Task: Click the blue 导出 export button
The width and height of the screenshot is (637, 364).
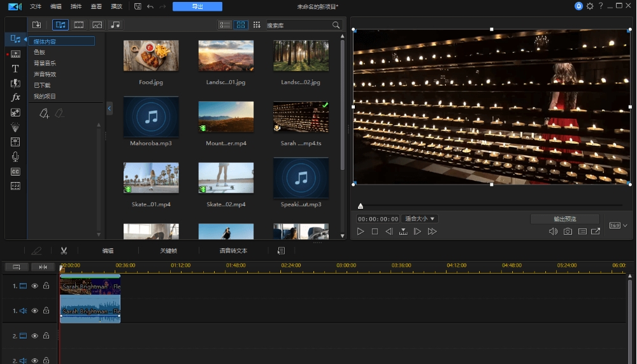Action: [197, 6]
